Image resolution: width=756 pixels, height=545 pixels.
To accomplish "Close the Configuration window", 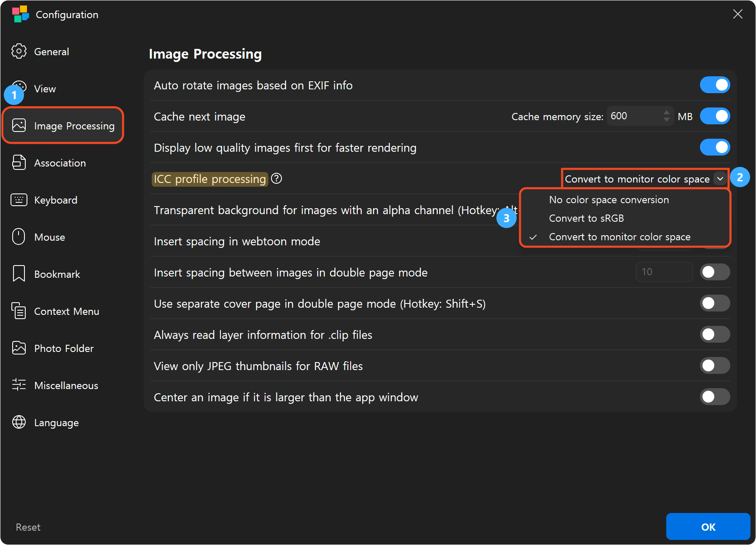I will 737,14.
